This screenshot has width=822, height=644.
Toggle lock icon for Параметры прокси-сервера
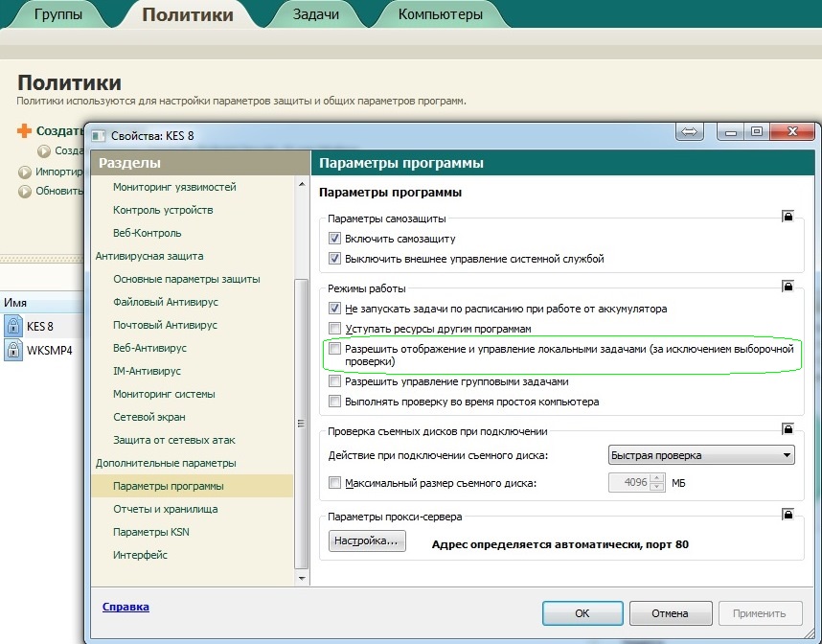788,515
